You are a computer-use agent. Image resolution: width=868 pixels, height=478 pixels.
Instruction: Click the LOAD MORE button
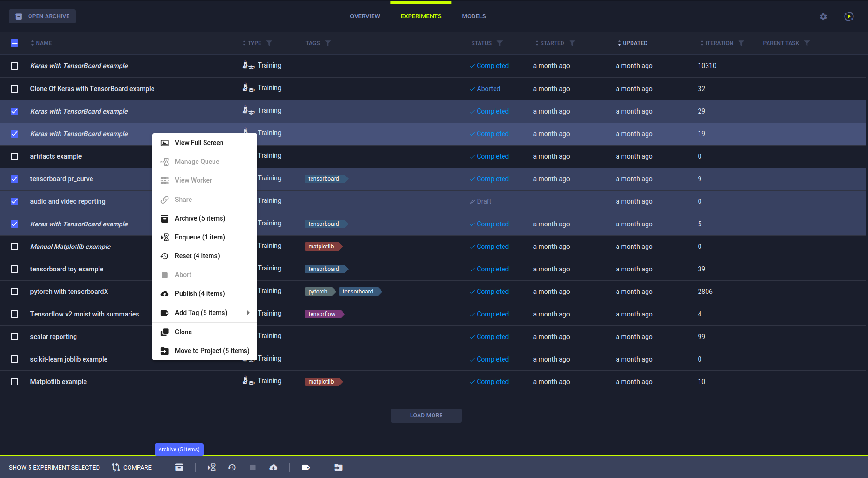click(426, 415)
